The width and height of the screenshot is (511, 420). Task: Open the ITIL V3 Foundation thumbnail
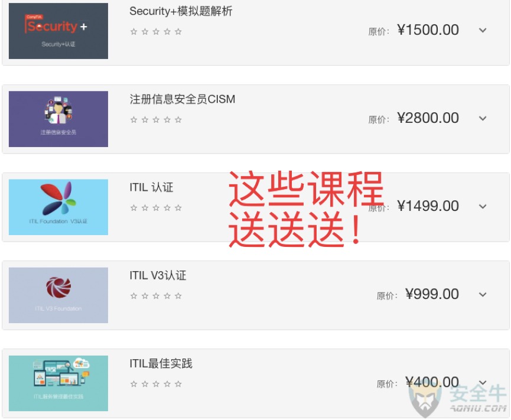tap(58, 295)
